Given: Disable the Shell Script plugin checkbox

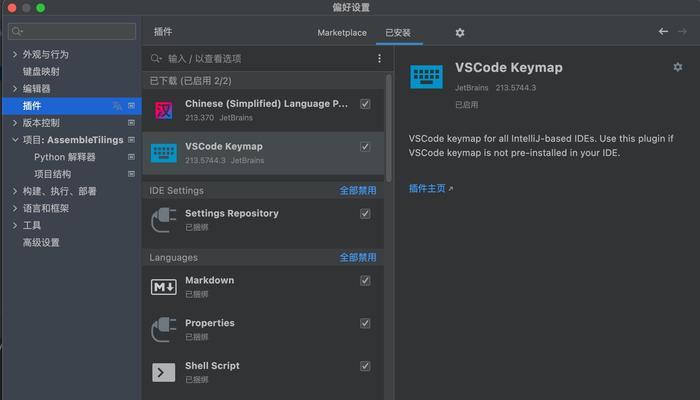Looking at the screenshot, I should [365, 366].
